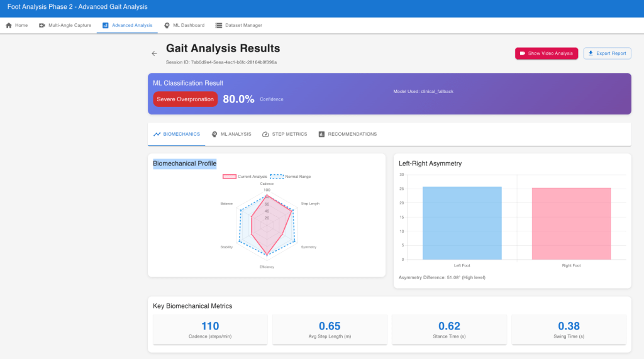Toggle Normal Range legend in radar chart
644x359 pixels.
click(x=294, y=177)
